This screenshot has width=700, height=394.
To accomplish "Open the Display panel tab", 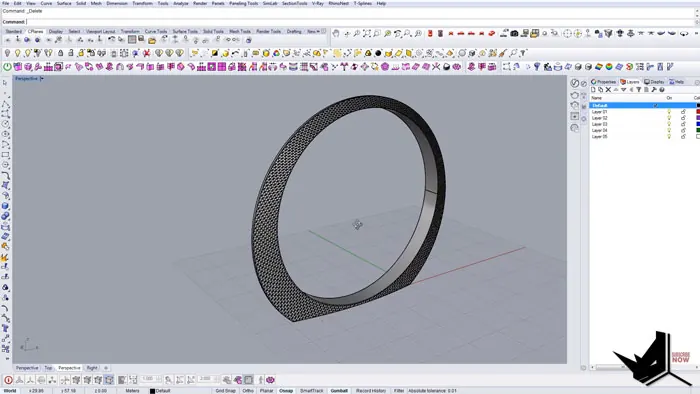I will 654,82.
